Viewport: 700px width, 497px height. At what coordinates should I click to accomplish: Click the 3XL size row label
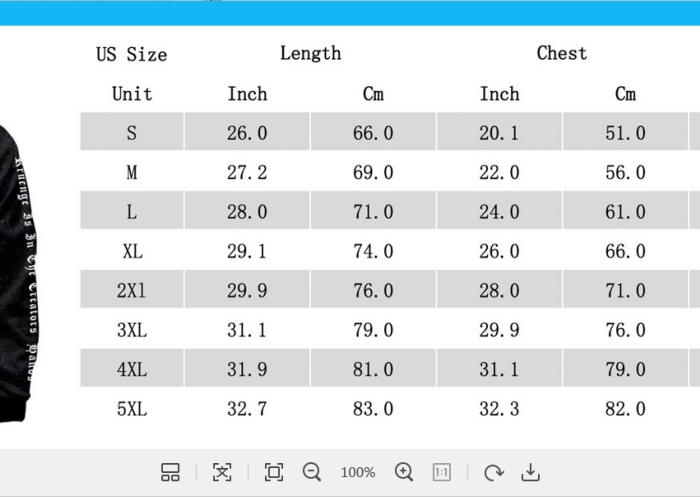[x=131, y=330]
